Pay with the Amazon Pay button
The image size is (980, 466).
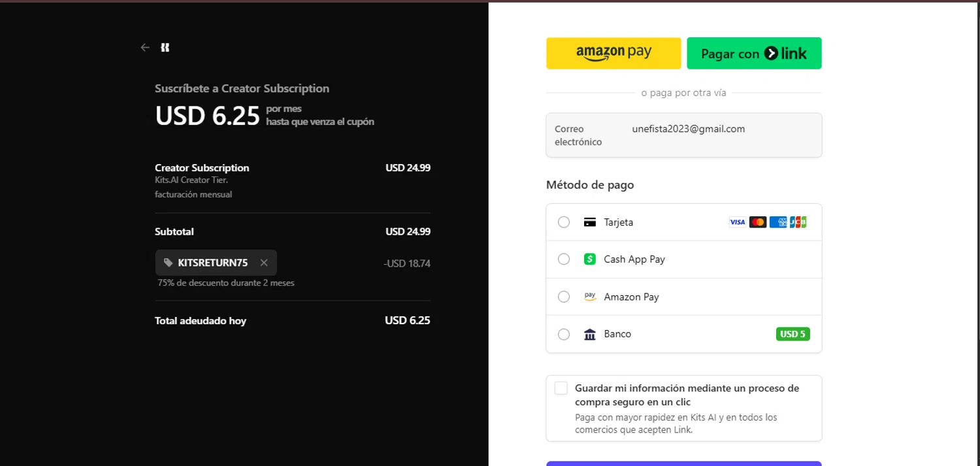point(613,53)
